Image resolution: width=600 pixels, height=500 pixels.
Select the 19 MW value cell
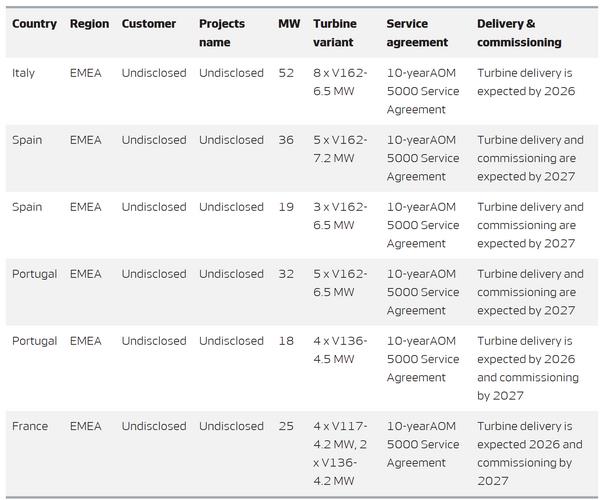[287, 207]
